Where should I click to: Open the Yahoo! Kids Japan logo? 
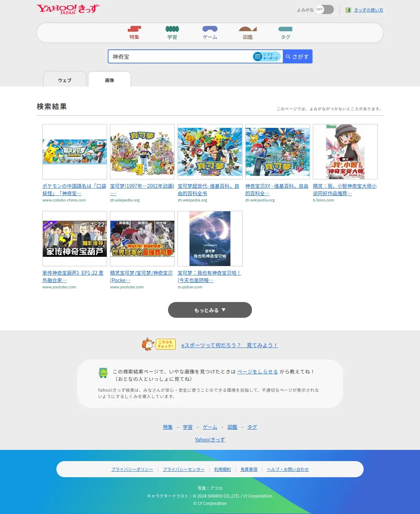point(68,9)
